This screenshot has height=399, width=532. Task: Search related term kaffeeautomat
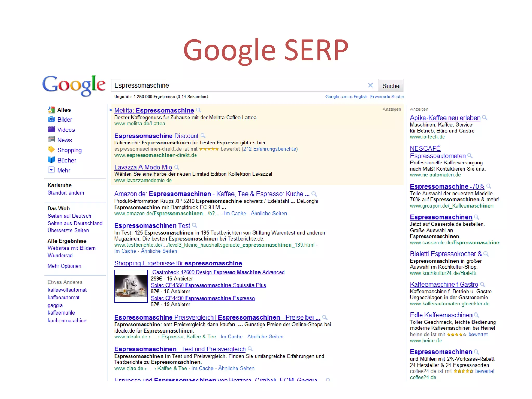click(63, 297)
